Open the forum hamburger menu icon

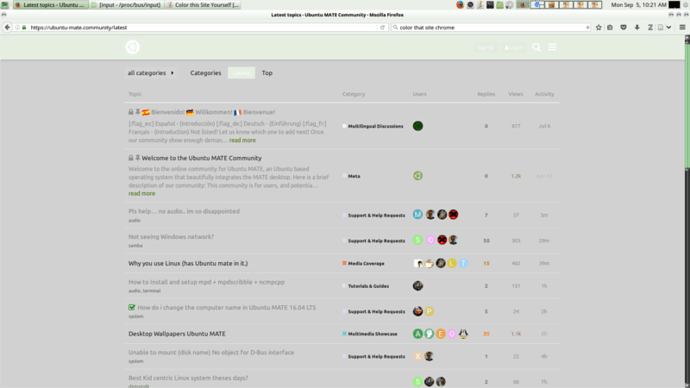(x=552, y=47)
